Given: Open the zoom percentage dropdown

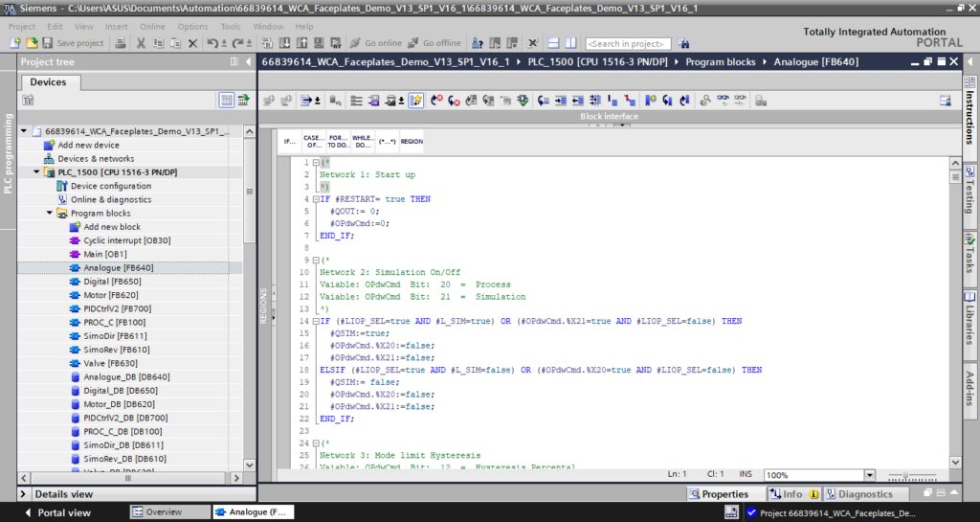Looking at the screenshot, I should [x=869, y=475].
